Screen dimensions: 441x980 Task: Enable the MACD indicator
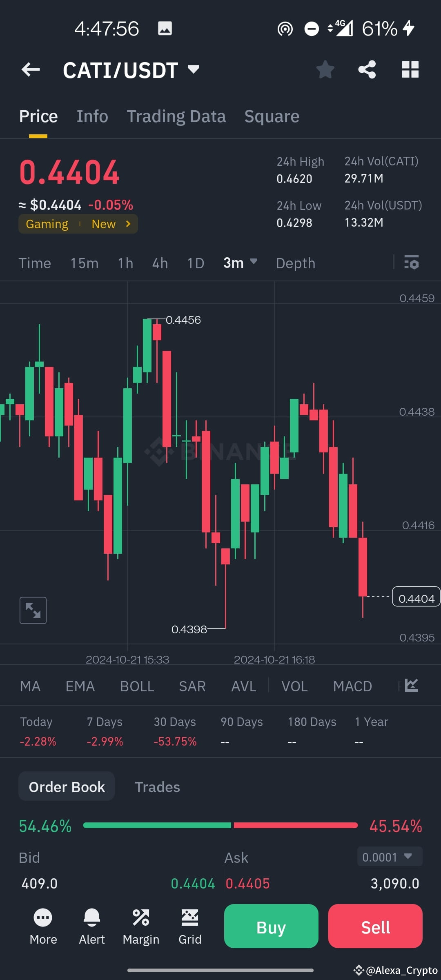pos(352,686)
